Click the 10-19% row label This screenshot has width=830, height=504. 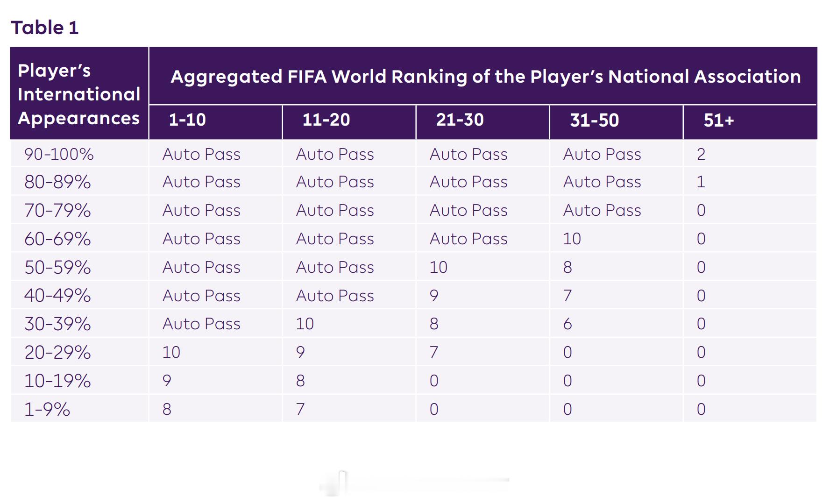pos(57,381)
